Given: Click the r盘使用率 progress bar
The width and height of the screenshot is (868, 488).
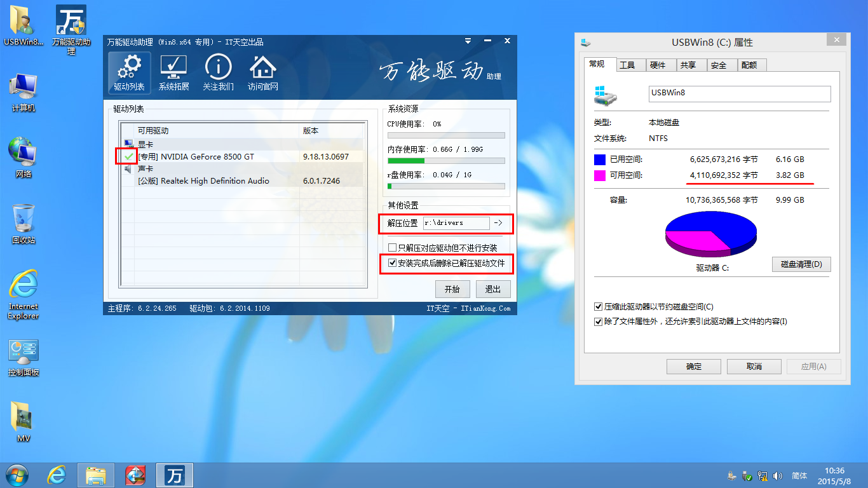Looking at the screenshot, I should pyautogui.click(x=446, y=186).
